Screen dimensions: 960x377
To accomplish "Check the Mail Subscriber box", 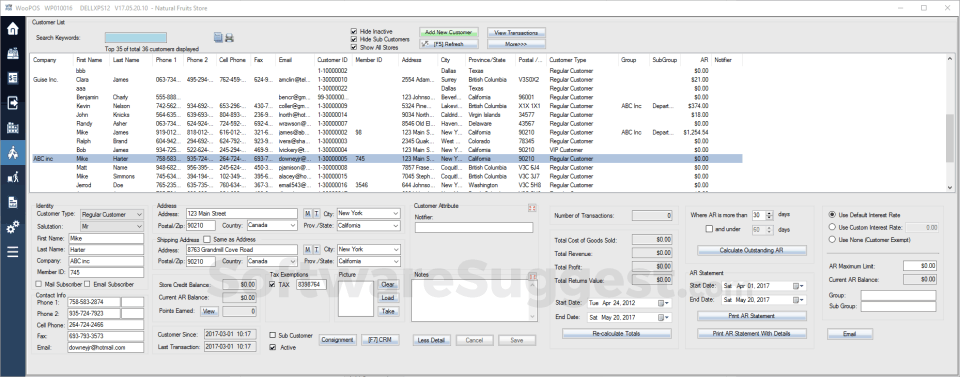I will coord(40,284).
